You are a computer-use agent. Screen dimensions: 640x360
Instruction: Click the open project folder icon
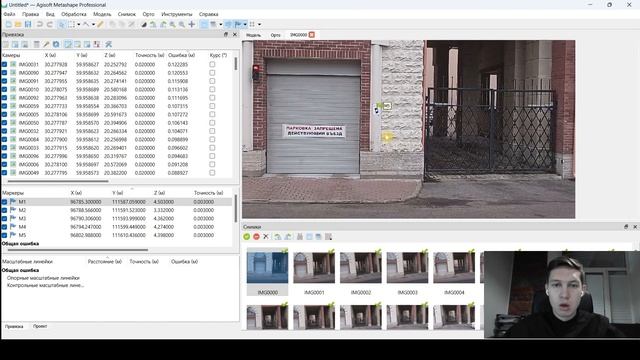tap(18, 24)
